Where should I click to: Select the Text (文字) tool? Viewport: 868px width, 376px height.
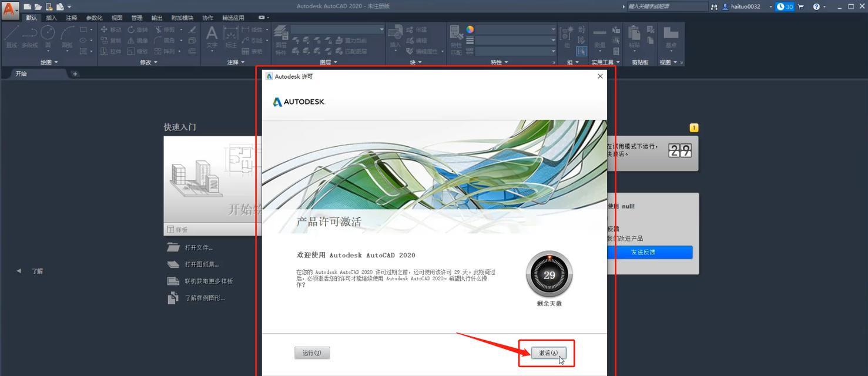pyautogui.click(x=212, y=37)
